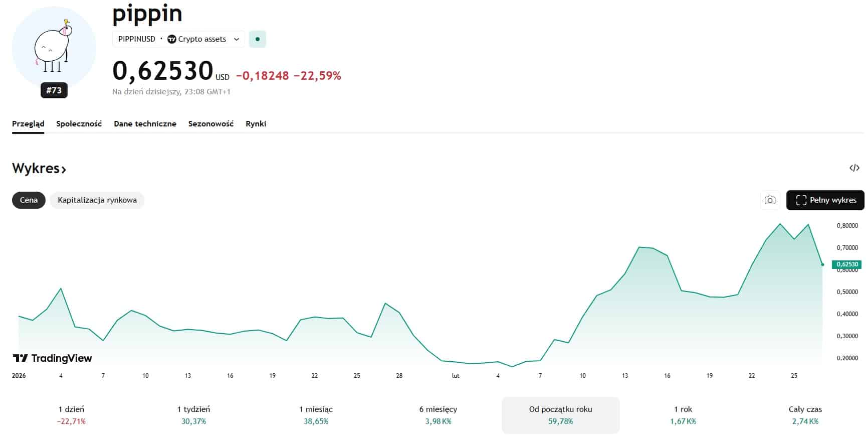The image size is (868, 436).
Task: Click the green market status dot icon
Action: 258,39
